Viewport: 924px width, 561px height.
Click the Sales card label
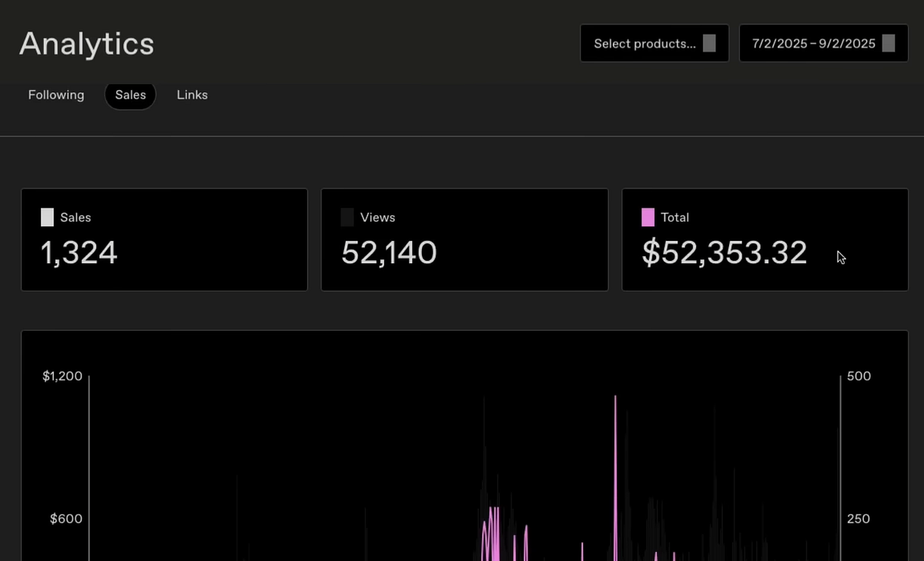[x=75, y=218]
